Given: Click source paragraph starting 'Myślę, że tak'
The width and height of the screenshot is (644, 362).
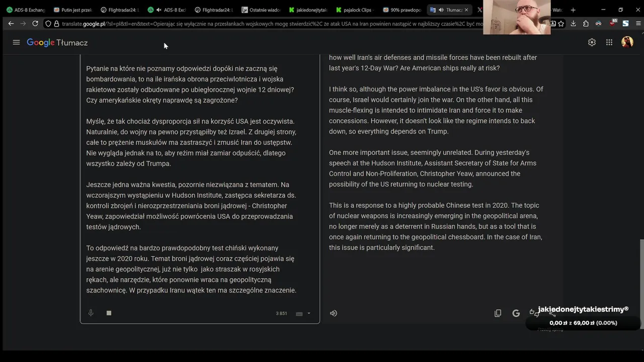Looking at the screenshot, I should tap(191, 142).
